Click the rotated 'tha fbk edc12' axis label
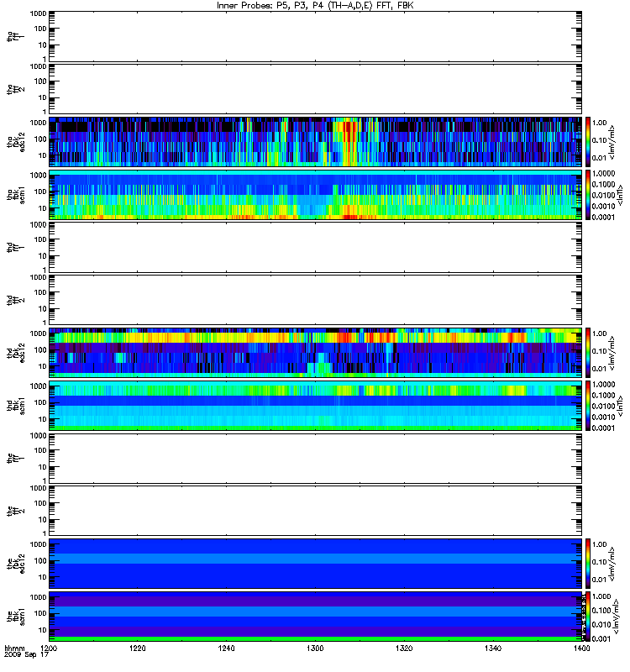Viewport: 630px width, 672px height. (x=16, y=141)
